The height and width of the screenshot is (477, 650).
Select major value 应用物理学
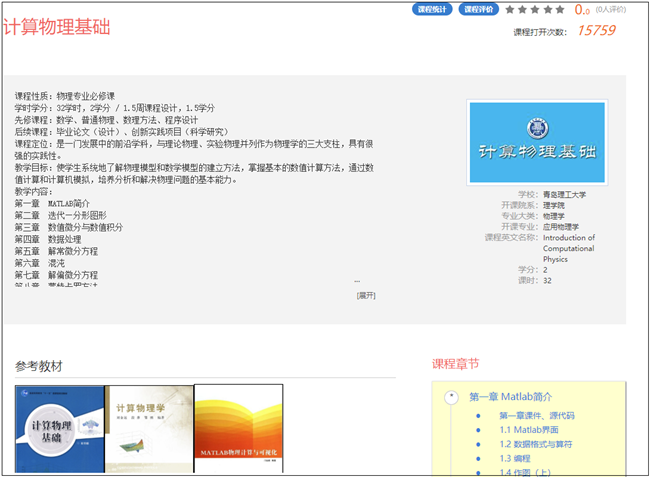560,227
